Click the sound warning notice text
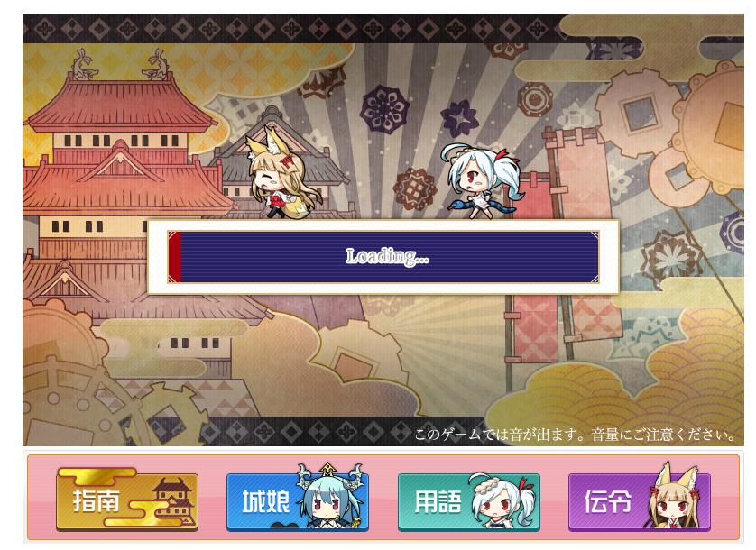The width and height of the screenshot is (756, 550). (575, 435)
